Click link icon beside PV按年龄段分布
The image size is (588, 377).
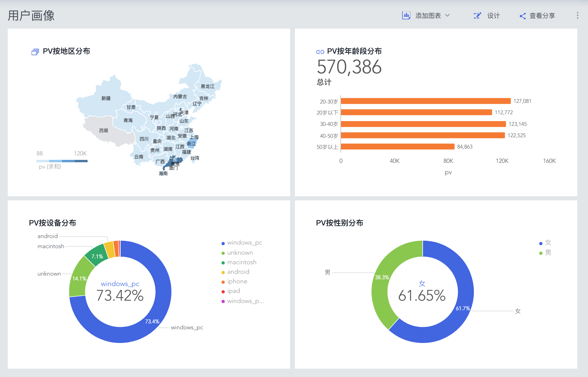coord(320,52)
